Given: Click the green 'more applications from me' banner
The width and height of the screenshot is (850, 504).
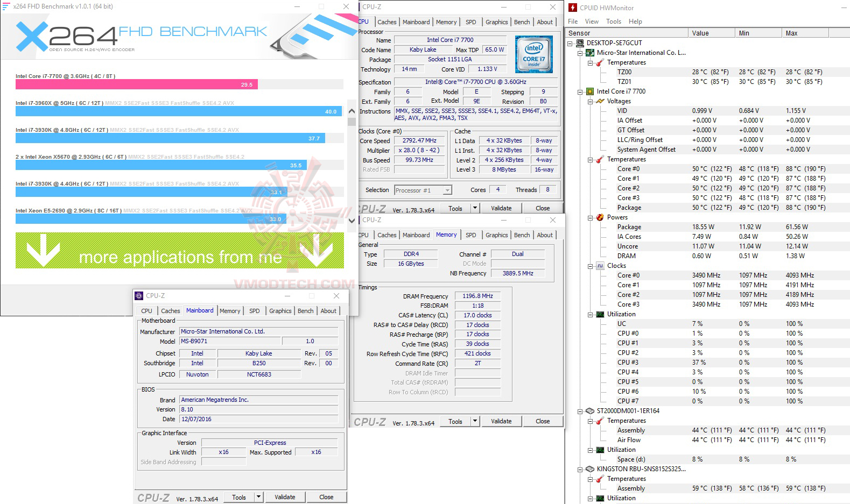Looking at the screenshot, I should 180,250.
